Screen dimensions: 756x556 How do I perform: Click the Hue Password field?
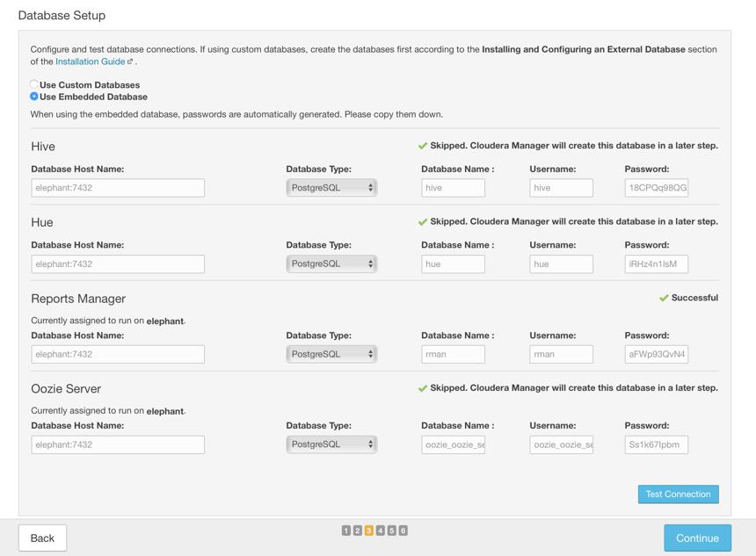pos(656,264)
